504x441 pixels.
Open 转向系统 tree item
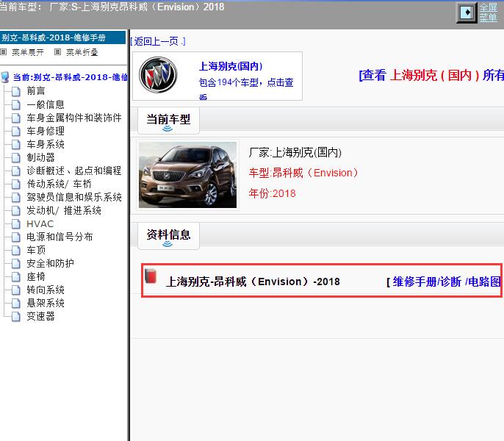click(x=46, y=290)
